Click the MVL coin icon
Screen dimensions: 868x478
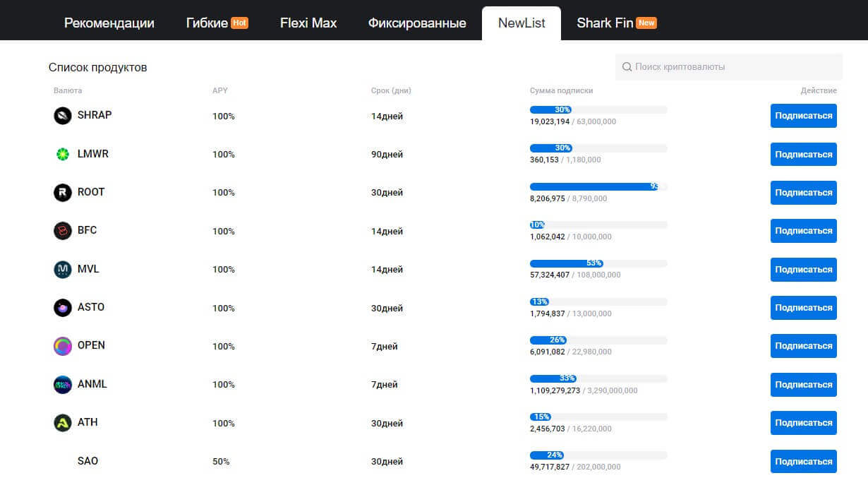point(63,269)
